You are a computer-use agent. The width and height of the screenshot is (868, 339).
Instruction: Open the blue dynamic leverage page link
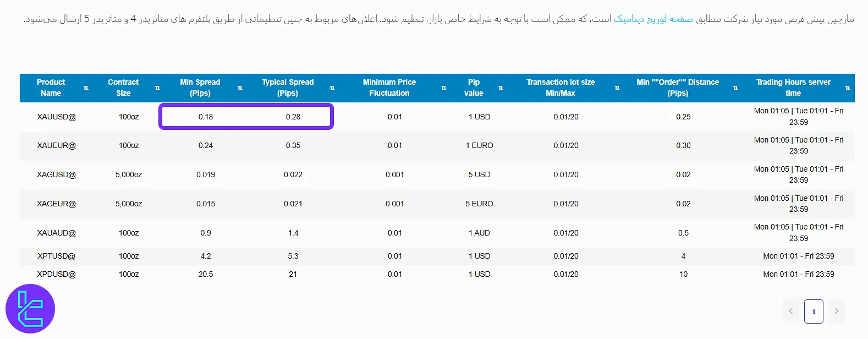point(653,19)
